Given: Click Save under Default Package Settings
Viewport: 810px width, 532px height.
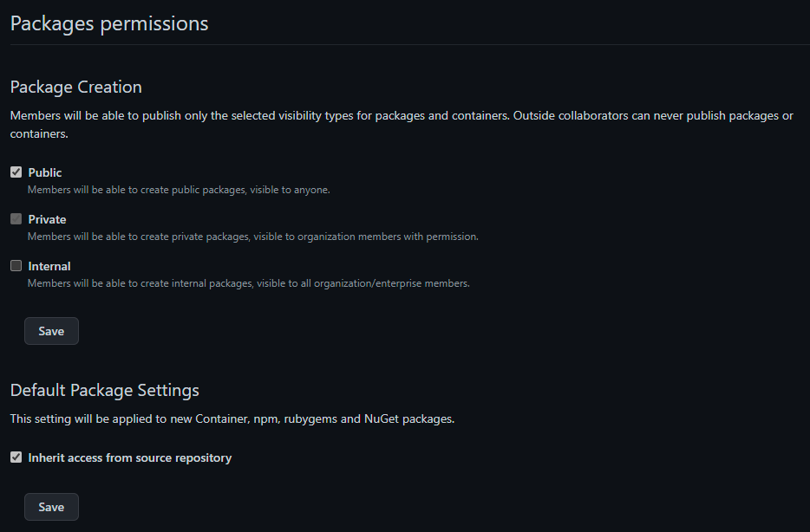Looking at the screenshot, I should 51,506.
